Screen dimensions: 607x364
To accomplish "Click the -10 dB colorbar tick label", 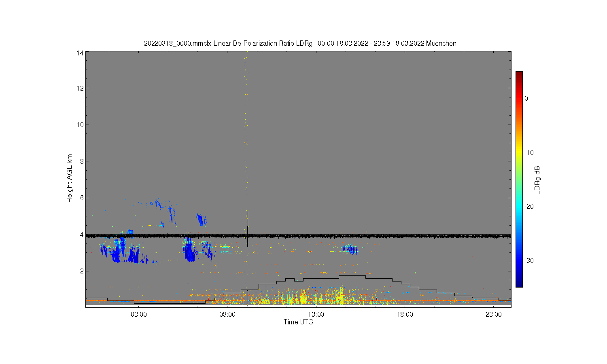I will click(529, 152).
